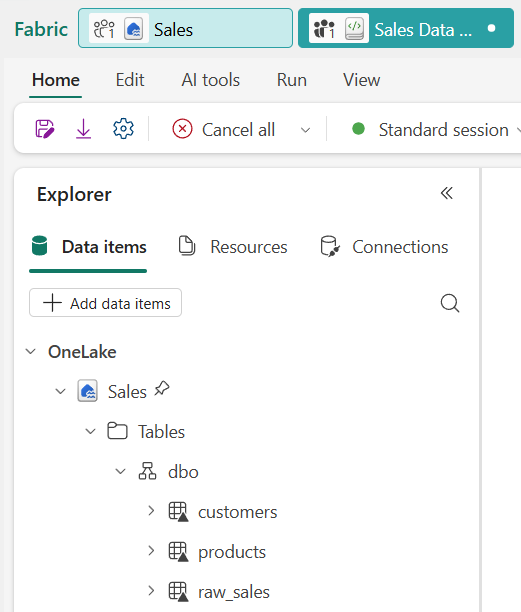Click the Tables folder icon

tap(117, 431)
